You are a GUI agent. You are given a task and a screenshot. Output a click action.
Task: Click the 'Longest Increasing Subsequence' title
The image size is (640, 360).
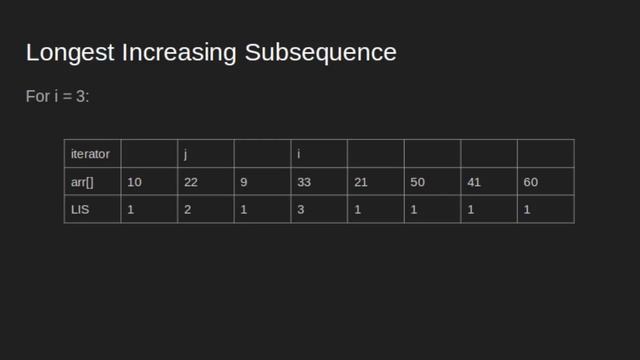[x=211, y=53]
